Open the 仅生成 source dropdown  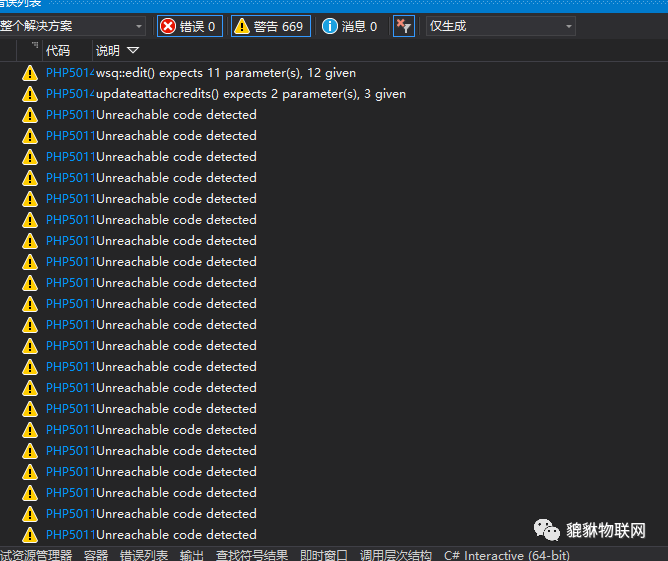(x=501, y=26)
